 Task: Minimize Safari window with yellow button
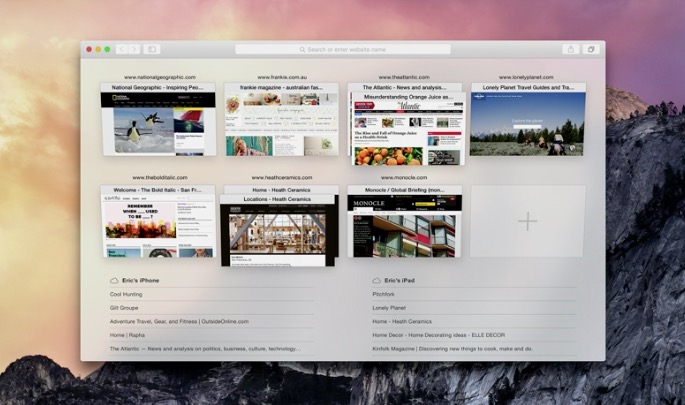point(98,49)
